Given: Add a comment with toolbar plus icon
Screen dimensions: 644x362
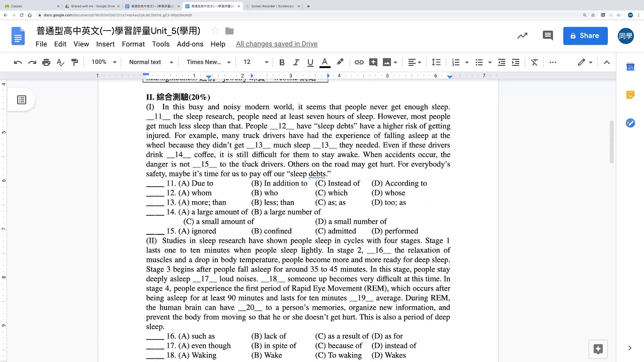Looking at the screenshot, I should click(x=373, y=62).
